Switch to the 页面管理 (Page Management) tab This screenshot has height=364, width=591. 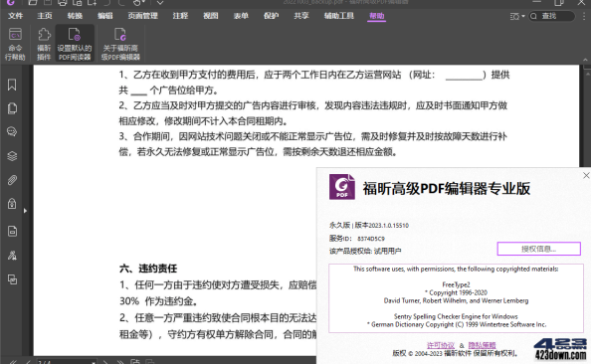(x=142, y=16)
